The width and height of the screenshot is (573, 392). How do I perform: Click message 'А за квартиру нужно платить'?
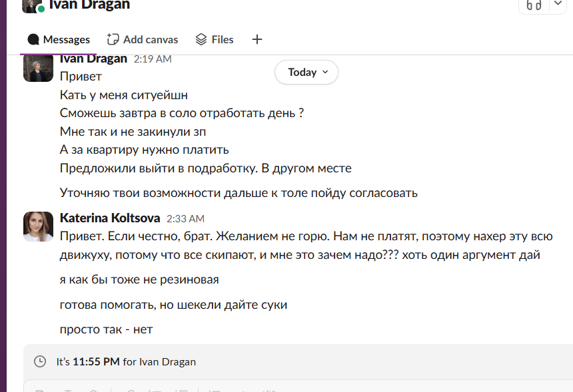[x=144, y=150]
